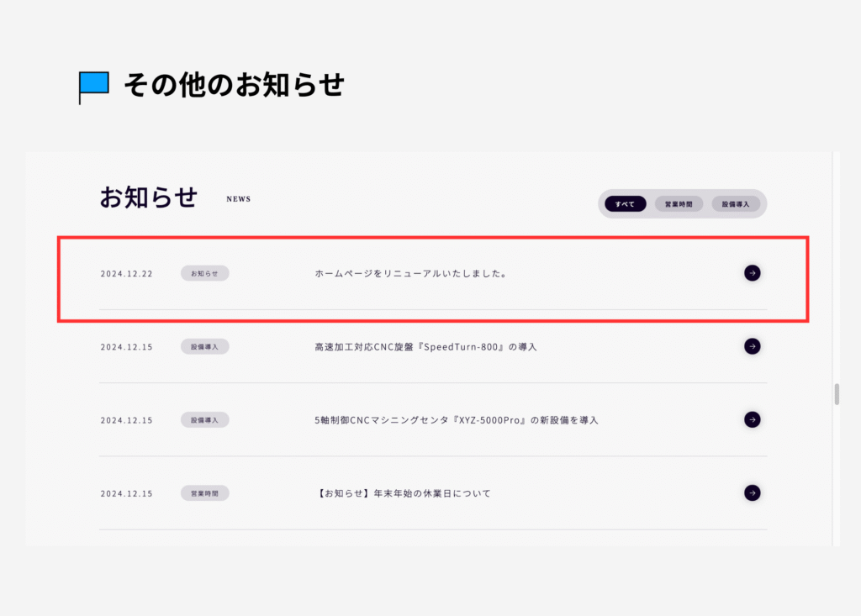Click the 設備導入 tag in the XYZ-5000Pro row
861x616 pixels.
(x=204, y=419)
